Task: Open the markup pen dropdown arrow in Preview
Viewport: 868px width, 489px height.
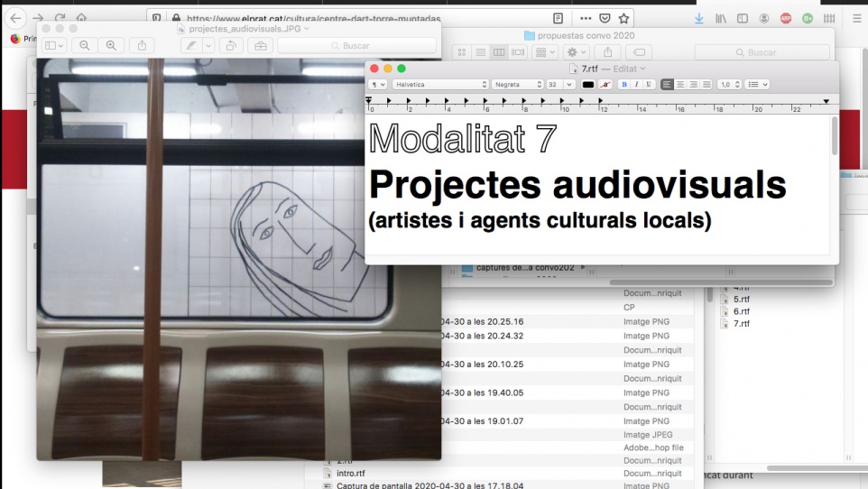Action: [x=208, y=45]
